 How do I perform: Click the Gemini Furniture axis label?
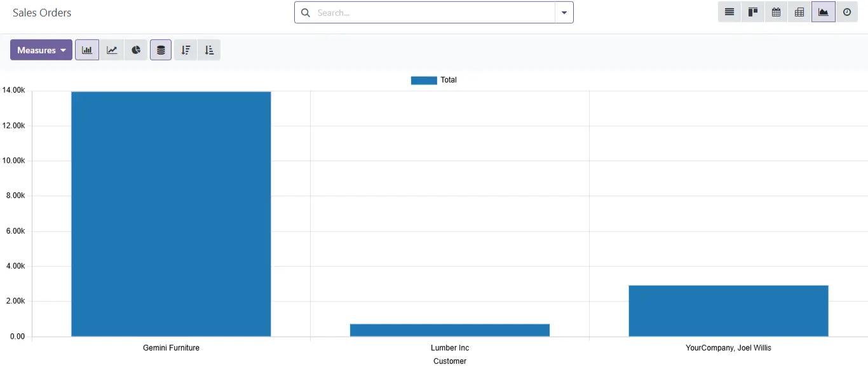pos(171,348)
